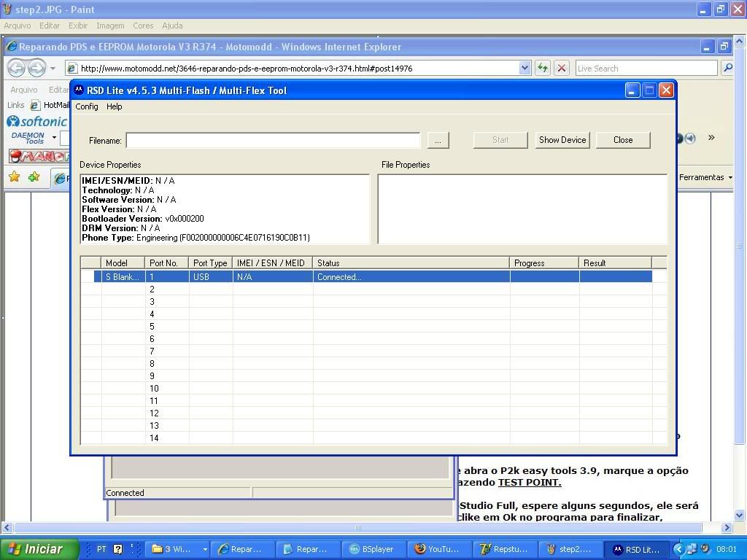This screenshot has height=560, width=747.
Task: Click the Model column header
Action: [123, 262]
